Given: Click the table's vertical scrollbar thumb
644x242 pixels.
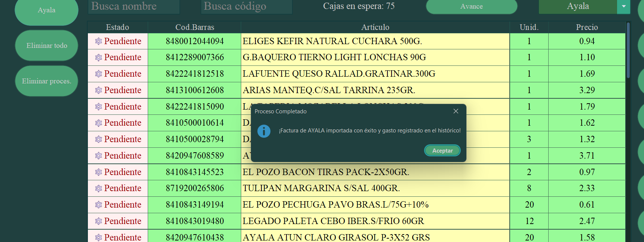Looking at the screenshot, I should (628, 50).
